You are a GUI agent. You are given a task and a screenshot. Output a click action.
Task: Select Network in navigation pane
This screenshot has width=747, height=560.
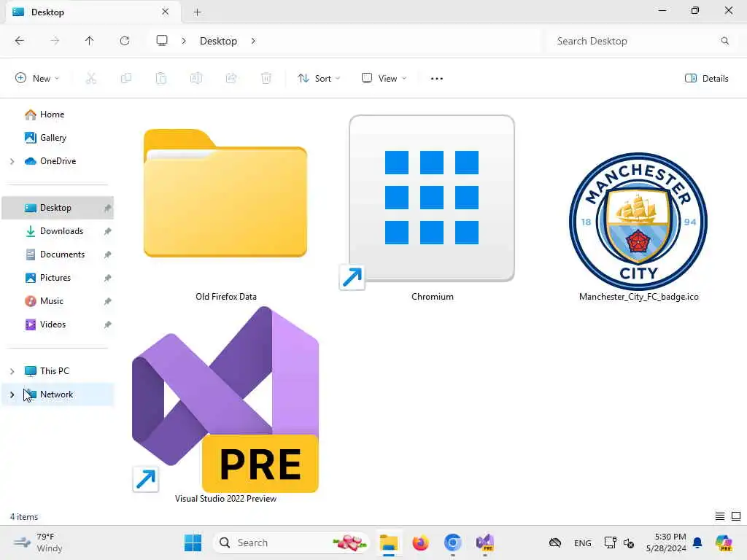(x=58, y=394)
